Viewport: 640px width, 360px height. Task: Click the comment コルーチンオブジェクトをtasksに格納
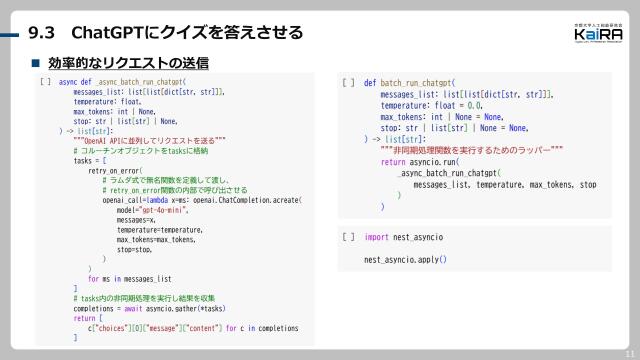tap(141, 151)
